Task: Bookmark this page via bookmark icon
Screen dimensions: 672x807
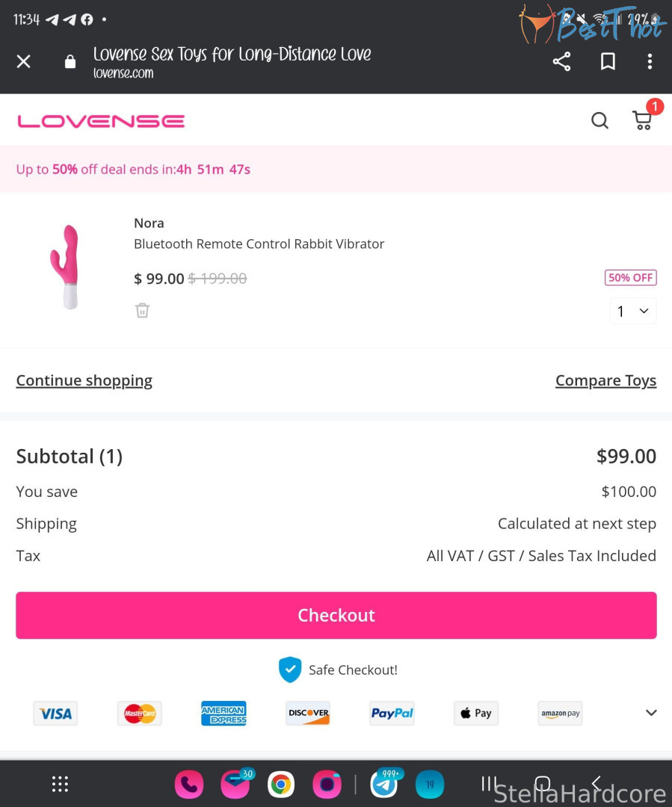Action: click(x=608, y=61)
